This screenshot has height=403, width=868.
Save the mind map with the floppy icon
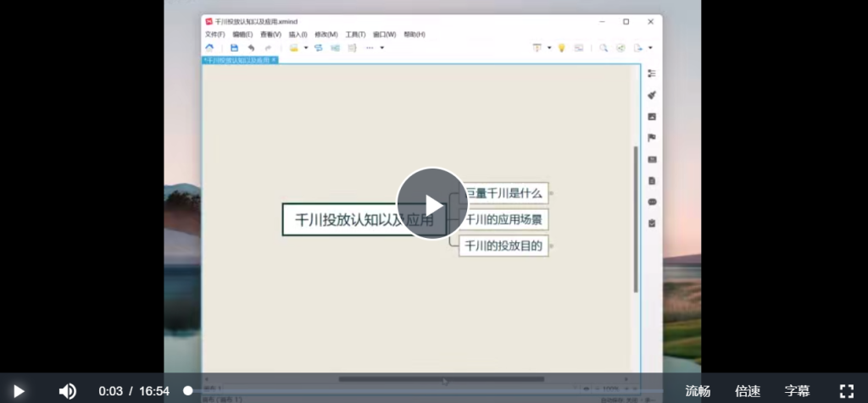pos(234,48)
